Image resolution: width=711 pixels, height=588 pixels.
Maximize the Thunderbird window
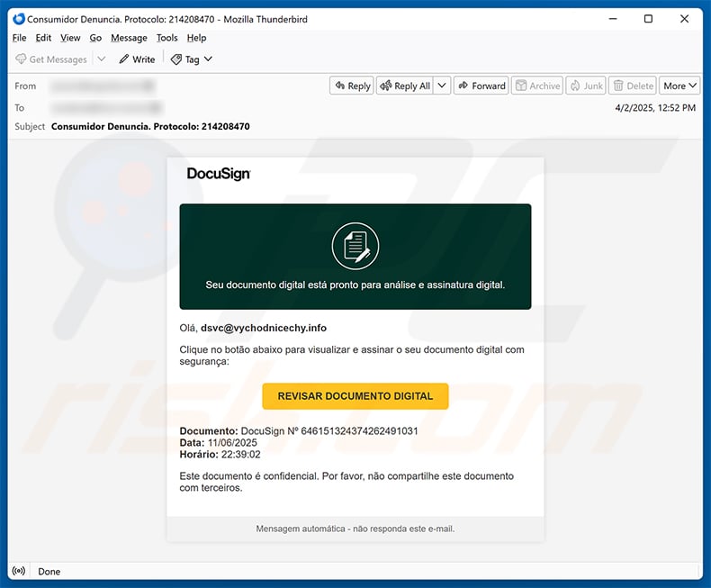[648, 19]
